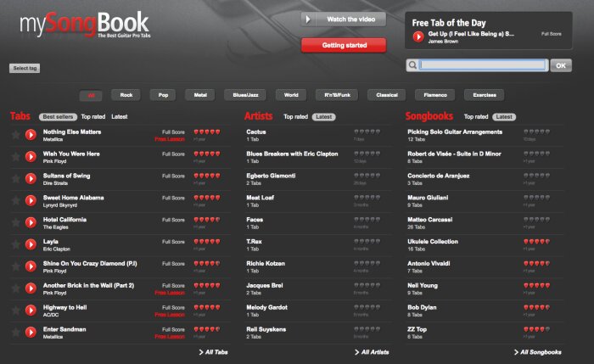Toggle Artists list to Latest
The image size is (594, 364).
(324, 116)
